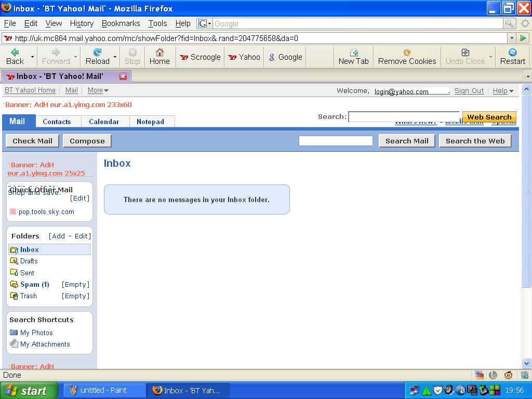Close the Inbox browser tab
Image resolution: width=532 pixels, height=399 pixels.
pyautogui.click(x=123, y=76)
